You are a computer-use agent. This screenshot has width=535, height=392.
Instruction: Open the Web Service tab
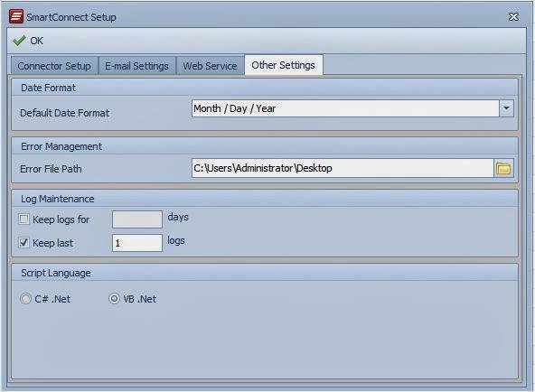[x=210, y=66]
